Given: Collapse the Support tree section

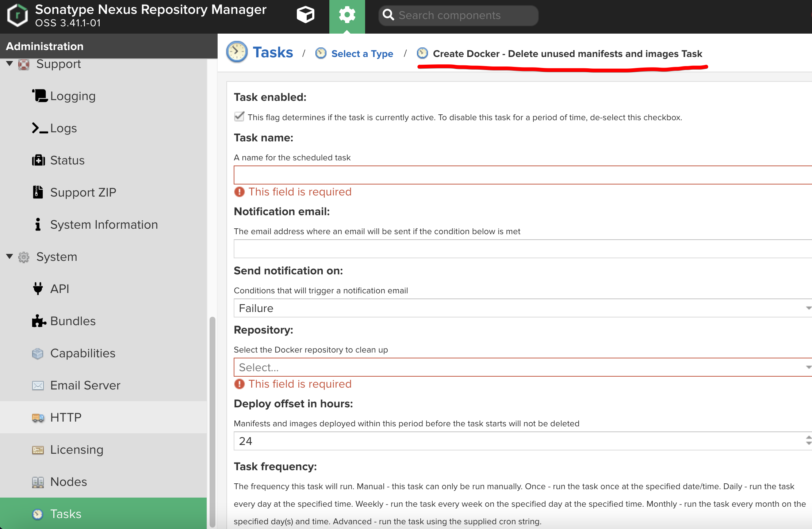Looking at the screenshot, I should click(10, 64).
